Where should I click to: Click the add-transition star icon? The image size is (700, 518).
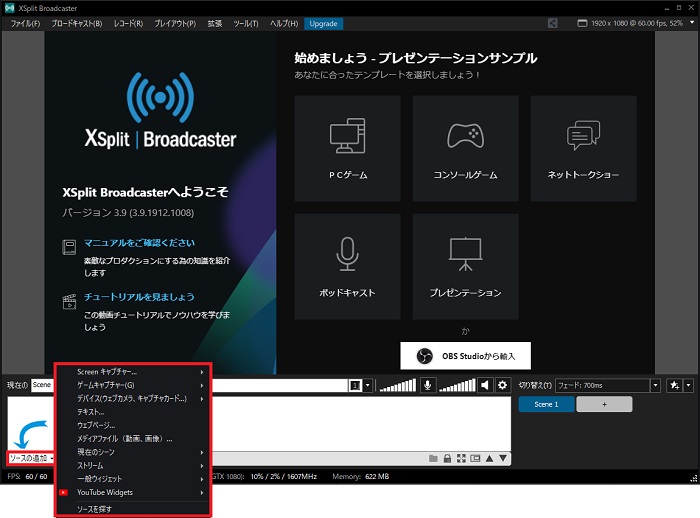(x=675, y=385)
